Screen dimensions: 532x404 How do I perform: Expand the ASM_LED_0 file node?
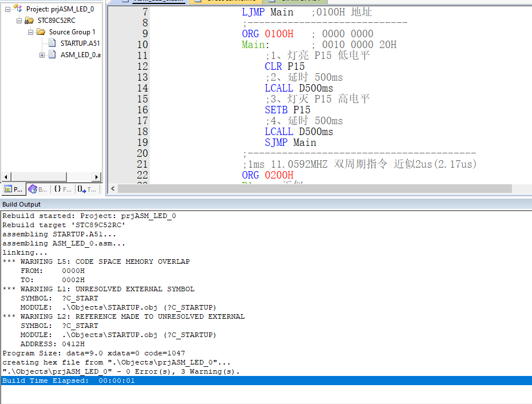pos(42,55)
